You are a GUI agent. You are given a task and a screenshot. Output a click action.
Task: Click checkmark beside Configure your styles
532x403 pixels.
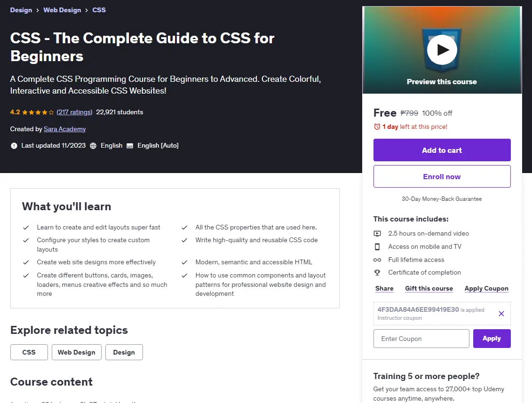click(x=26, y=240)
